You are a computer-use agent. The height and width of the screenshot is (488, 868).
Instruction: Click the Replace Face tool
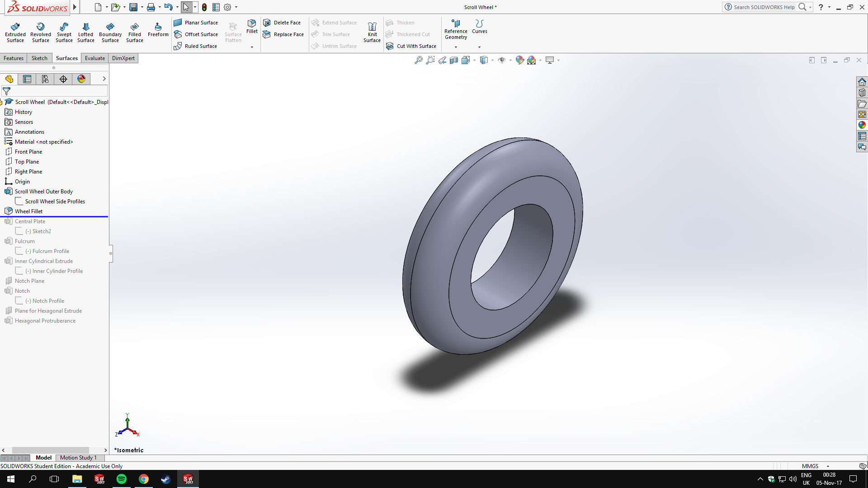(283, 34)
